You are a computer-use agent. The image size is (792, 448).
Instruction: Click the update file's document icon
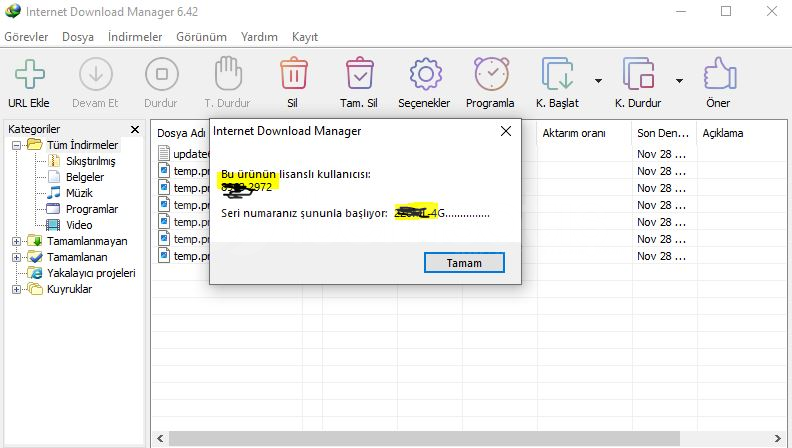(x=164, y=153)
